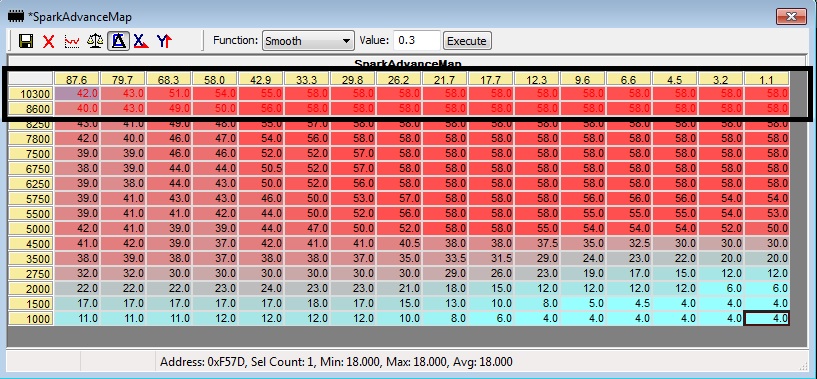Select the 5500 row header
The height and width of the screenshot is (379, 817).
(31, 214)
